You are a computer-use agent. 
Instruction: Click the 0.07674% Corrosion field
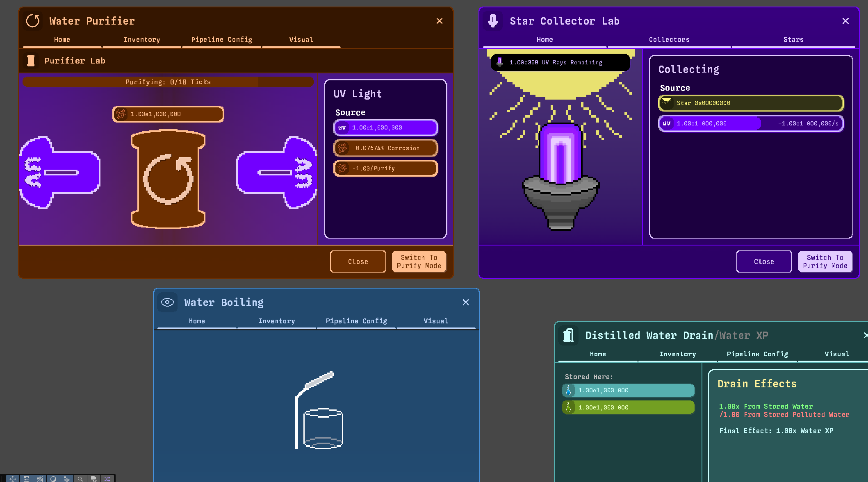point(385,148)
